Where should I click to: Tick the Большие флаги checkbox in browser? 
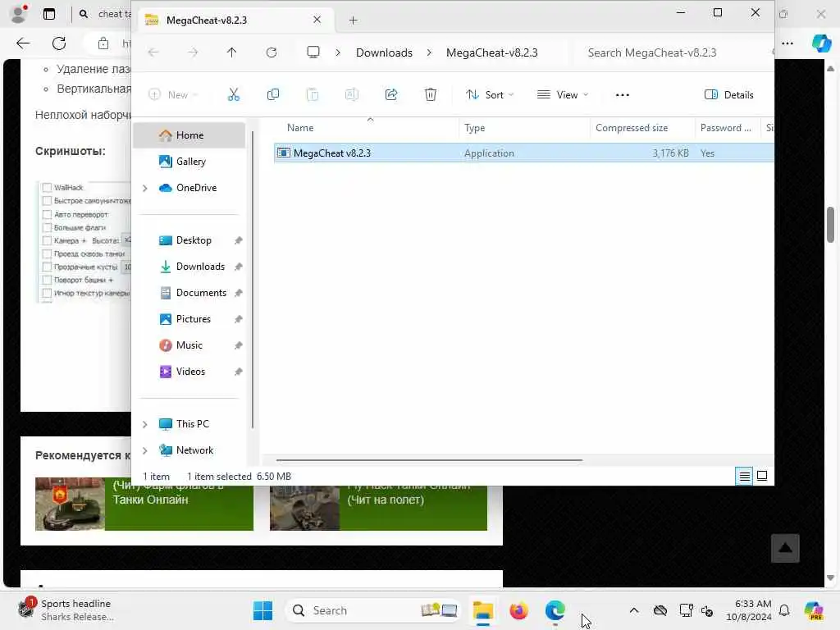point(47,227)
